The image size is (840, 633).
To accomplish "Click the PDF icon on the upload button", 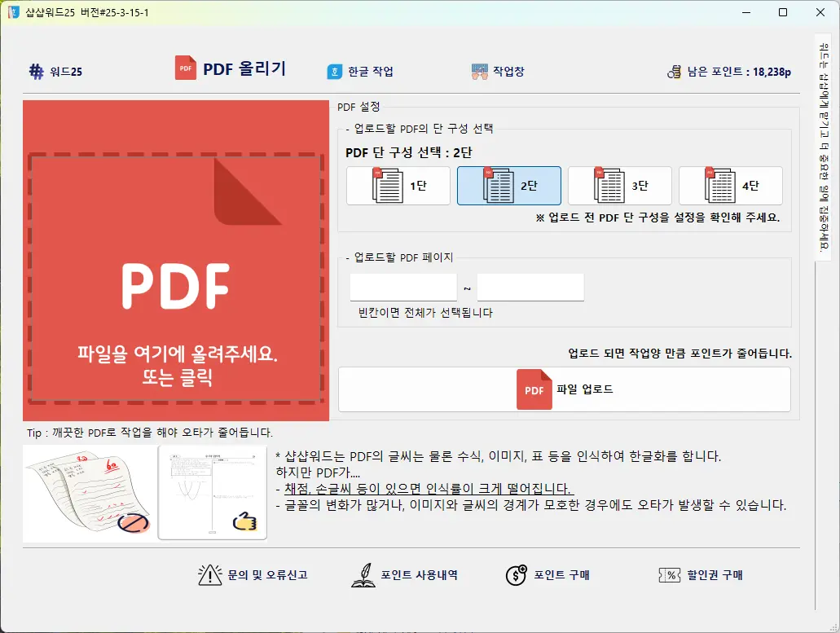I will point(534,389).
